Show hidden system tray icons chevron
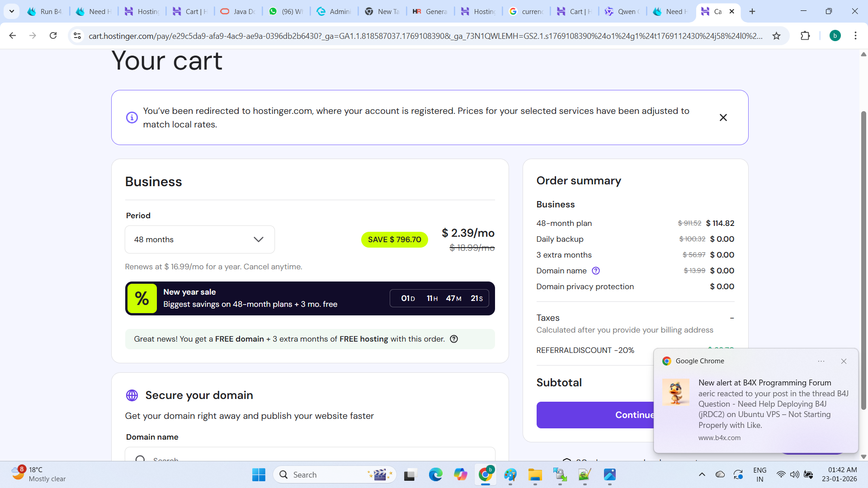 coord(702,474)
